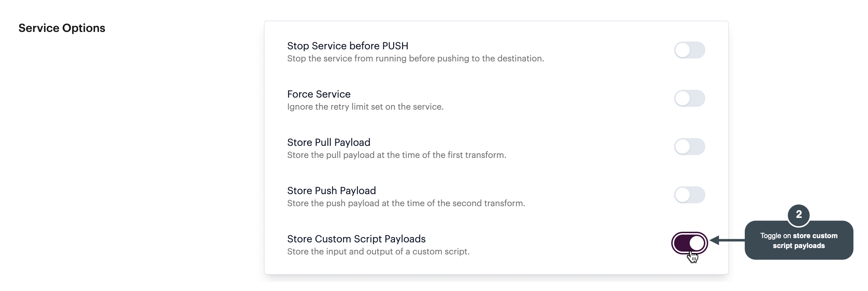Viewport: 868px width, 291px height.
Task: Disable the Store Custom Script Payloads toggle
Action: pos(689,243)
